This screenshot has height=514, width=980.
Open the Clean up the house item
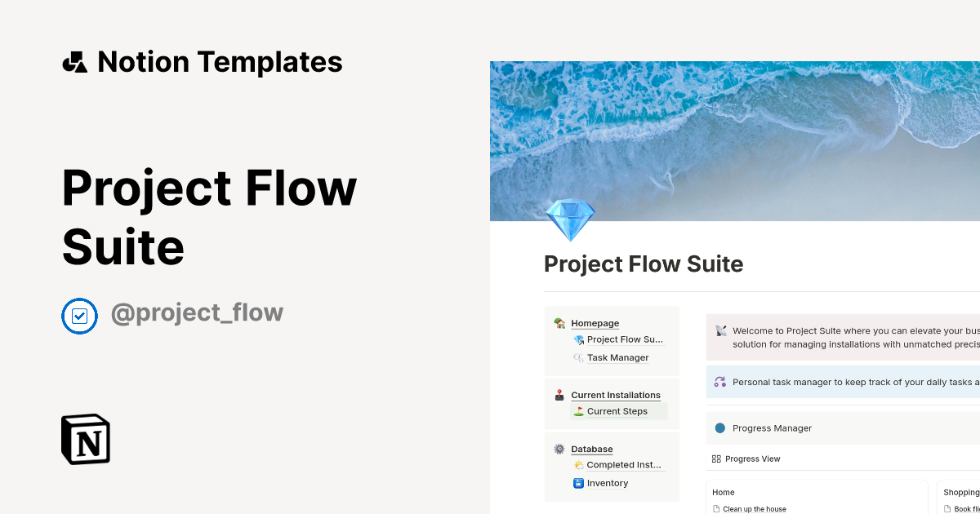pos(754,509)
